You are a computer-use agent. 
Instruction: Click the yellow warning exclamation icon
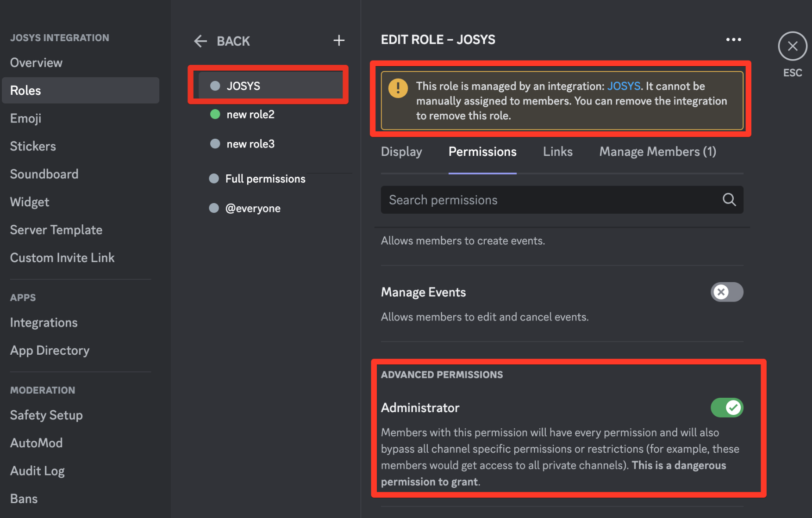[x=398, y=88]
